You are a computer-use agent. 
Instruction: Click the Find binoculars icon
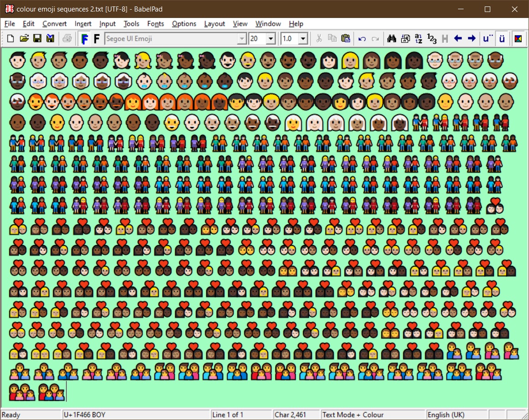coord(392,38)
